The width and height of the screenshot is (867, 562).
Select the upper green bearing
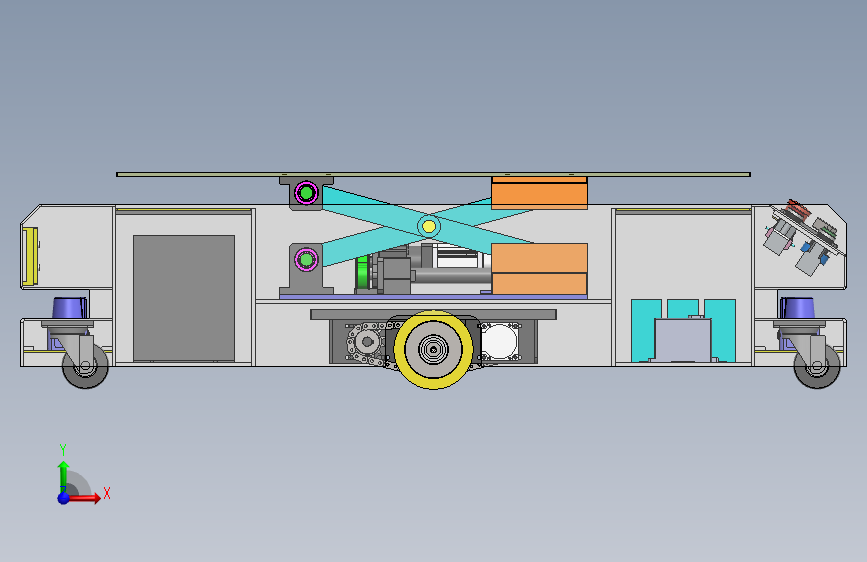pos(306,193)
